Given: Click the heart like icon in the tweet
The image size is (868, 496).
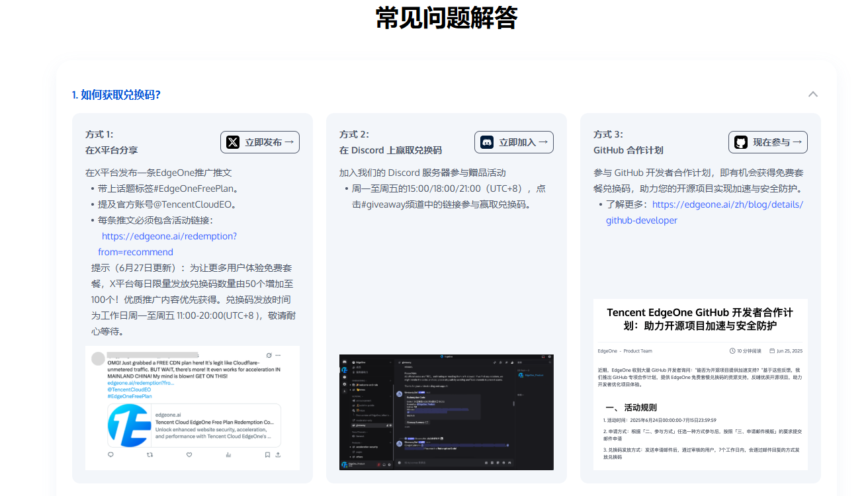Looking at the screenshot, I should (189, 454).
